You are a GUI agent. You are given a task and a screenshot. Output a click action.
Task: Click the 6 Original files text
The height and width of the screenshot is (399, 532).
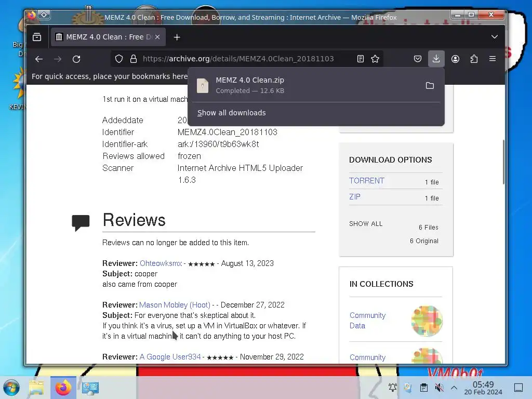tap(424, 241)
